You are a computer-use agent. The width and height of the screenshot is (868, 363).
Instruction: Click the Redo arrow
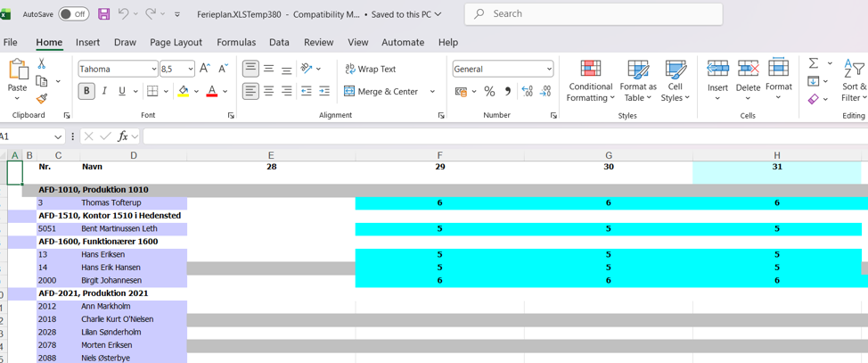[x=150, y=14]
